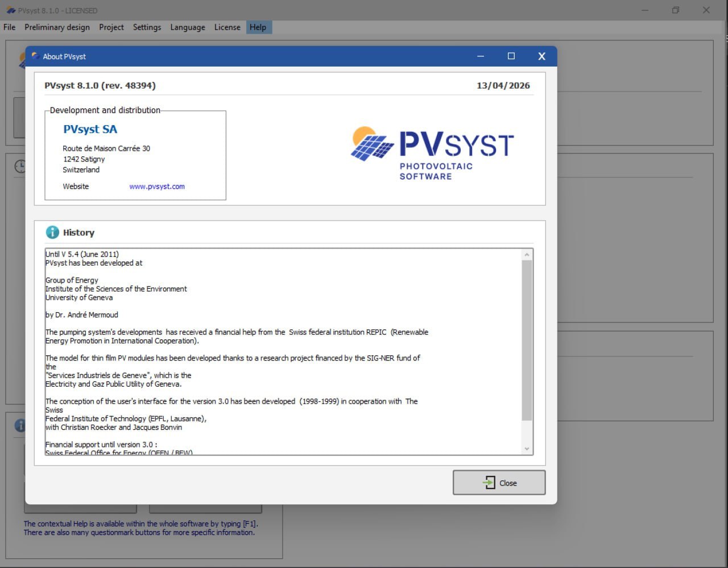Screen dimensions: 728x568
Task: Open the Project menu
Action: [x=111, y=27]
